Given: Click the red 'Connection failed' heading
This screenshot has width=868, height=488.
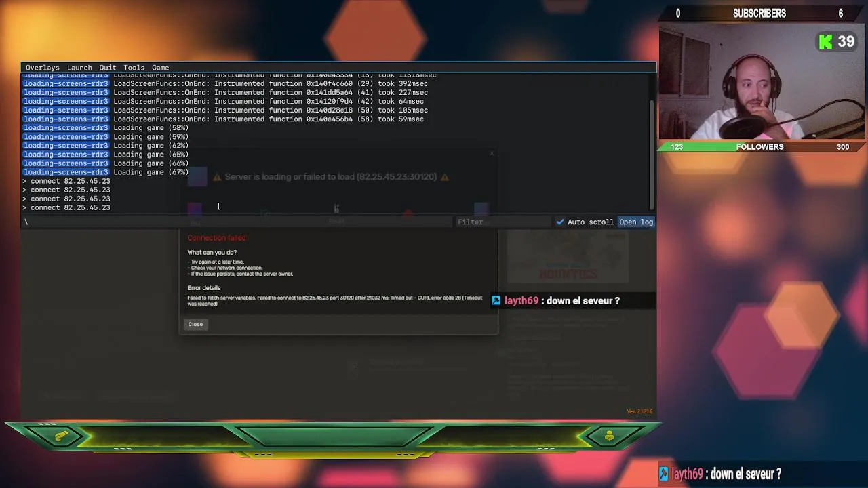Looking at the screenshot, I should (216, 238).
